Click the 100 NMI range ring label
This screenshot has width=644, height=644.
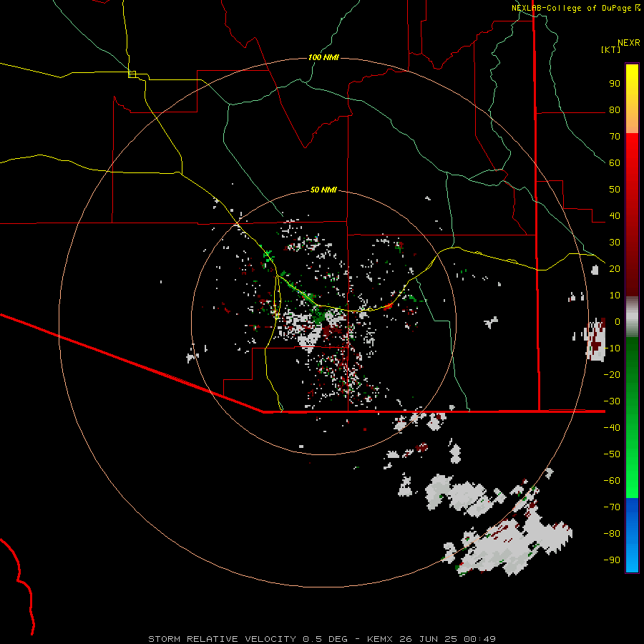pyautogui.click(x=323, y=57)
